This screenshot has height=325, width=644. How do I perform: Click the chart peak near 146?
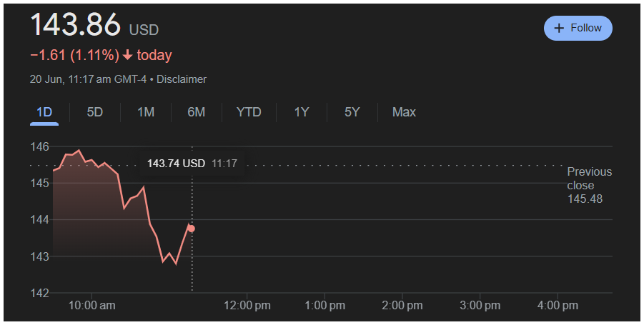[x=79, y=151]
